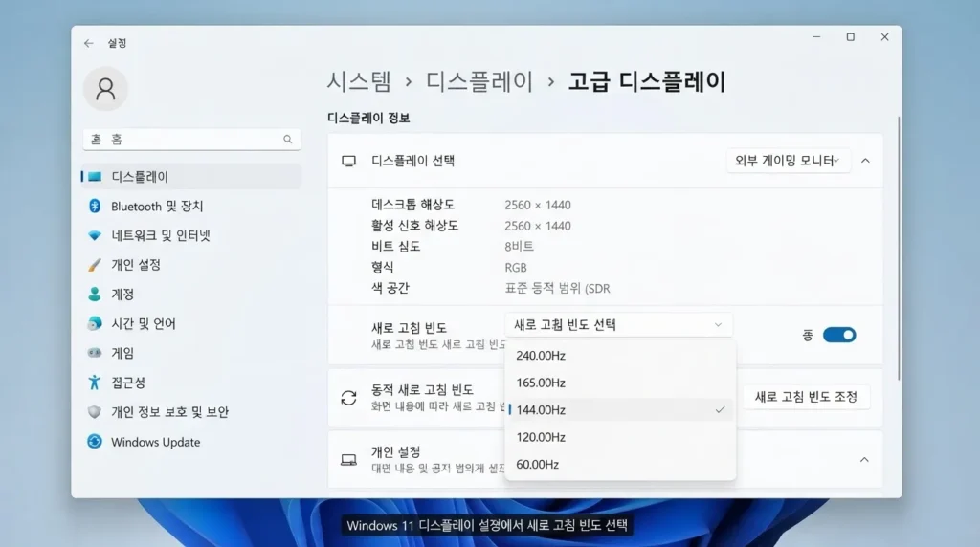980x547 pixels.
Task: Click the search magnifier icon
Action: pos(287,140)
